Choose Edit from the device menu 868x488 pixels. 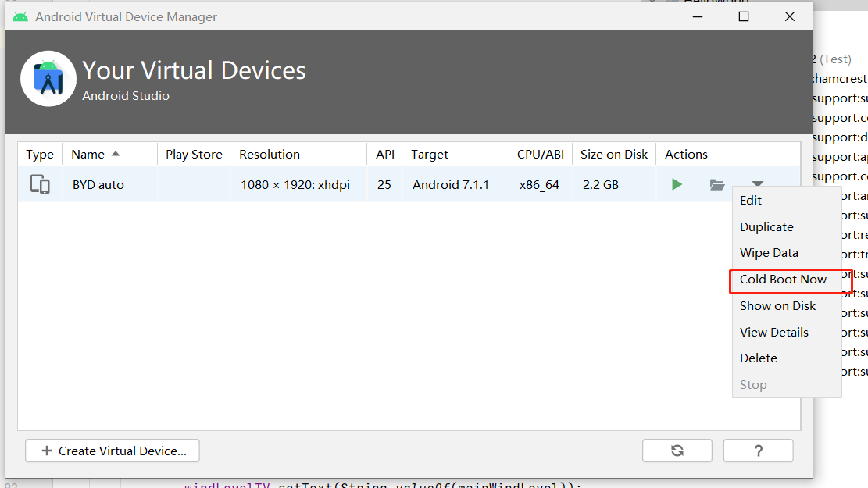point(787,201)
